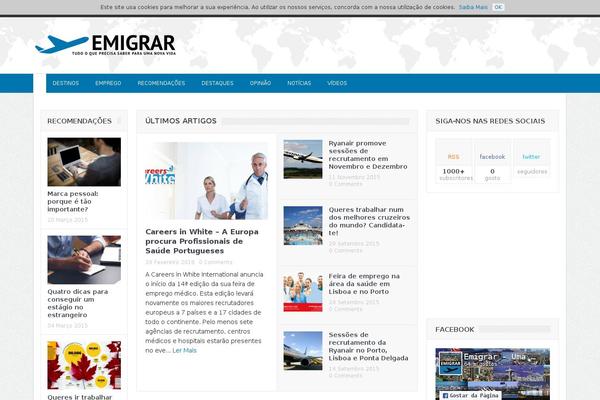Subscribe via the RSS box
600x400 pixels.
[454, 161]
